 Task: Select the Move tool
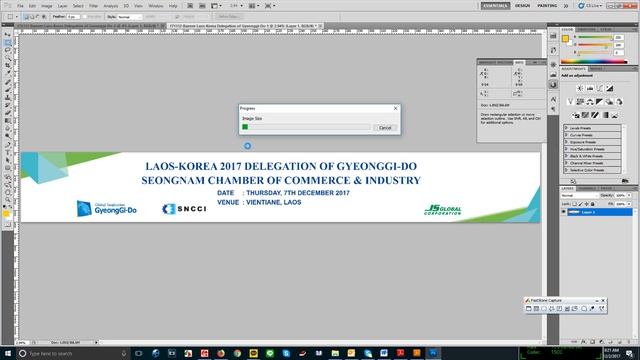pos(8,34)
